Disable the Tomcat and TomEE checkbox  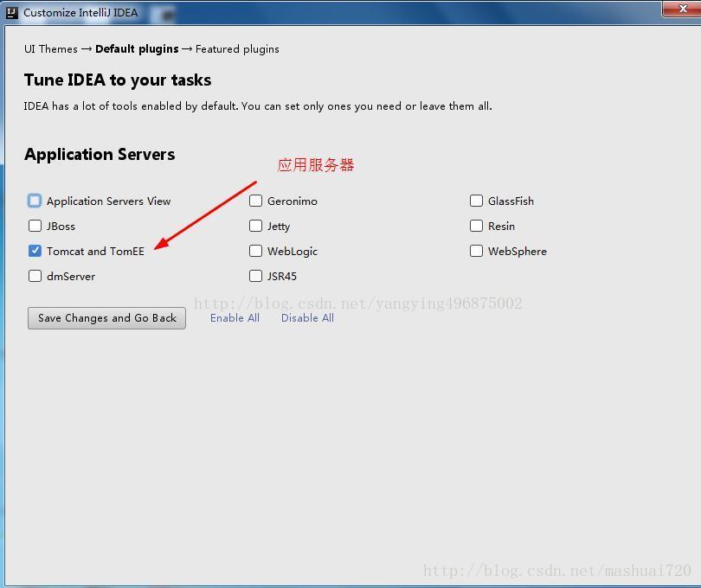(x=35, y=251)
